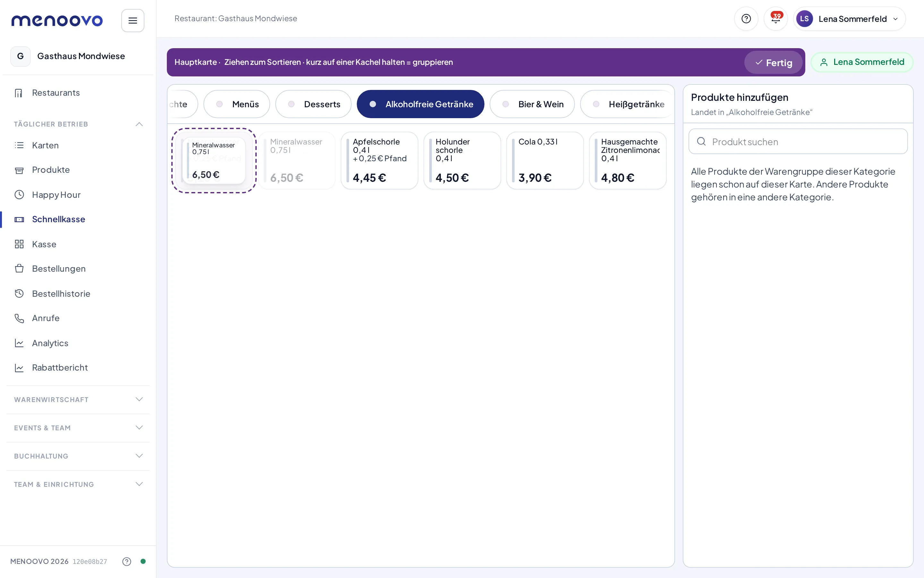
Task: Expand the Events & Team section
Action: [x=78, y=428]
